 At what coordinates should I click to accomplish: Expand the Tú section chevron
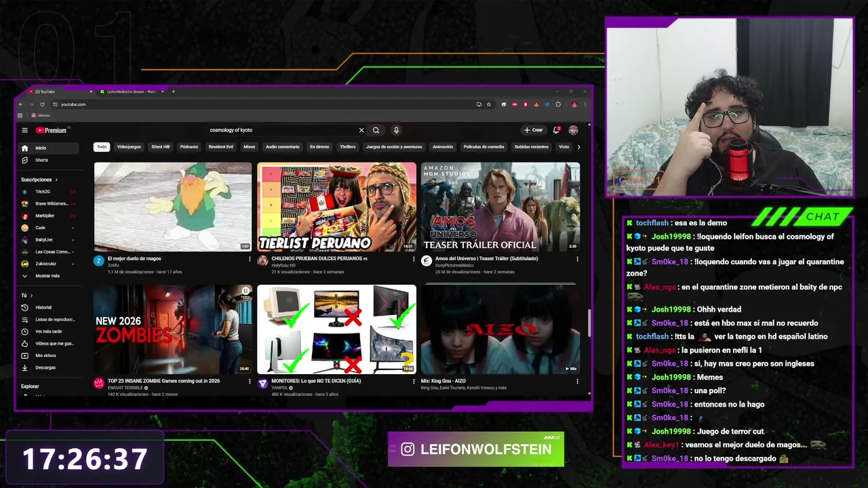click(32, 296)
